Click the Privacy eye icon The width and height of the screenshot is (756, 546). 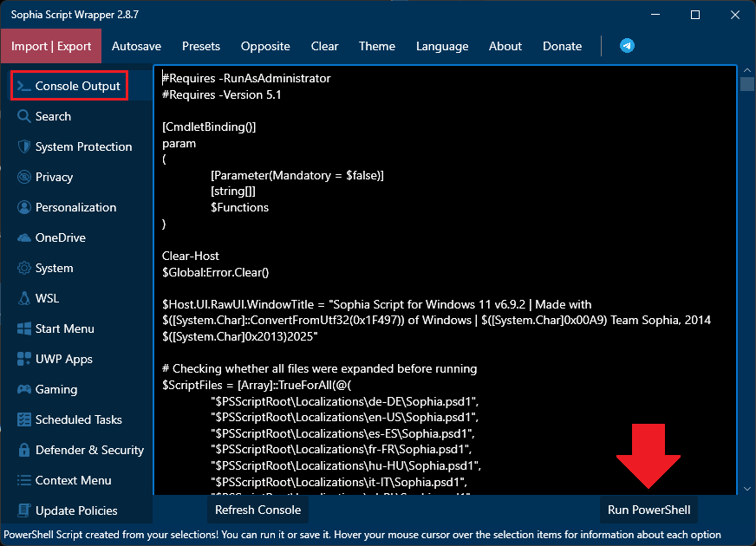click(x=24, y=177)
